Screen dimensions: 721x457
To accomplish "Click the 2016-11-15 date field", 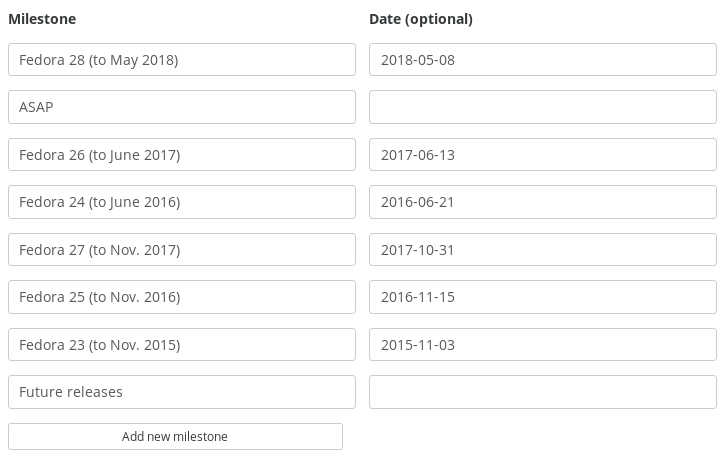I will click(543, 297).
